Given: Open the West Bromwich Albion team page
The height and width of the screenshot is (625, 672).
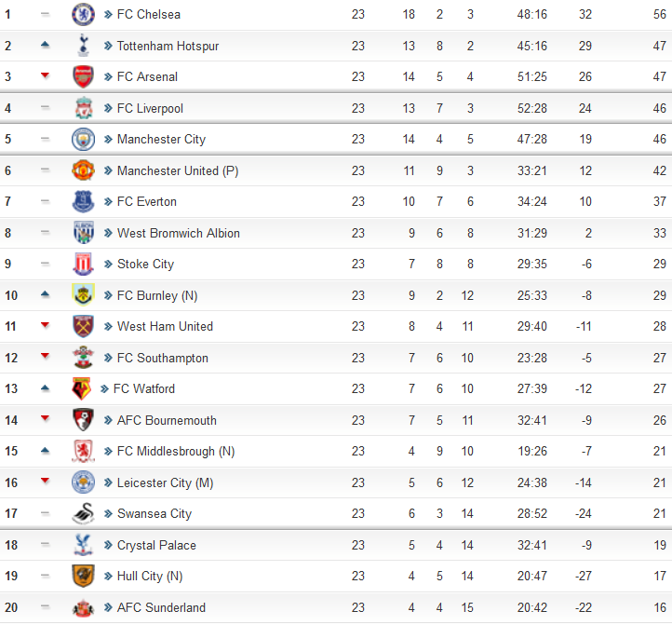Looking at the screenshot, I should tap(179, 233).
